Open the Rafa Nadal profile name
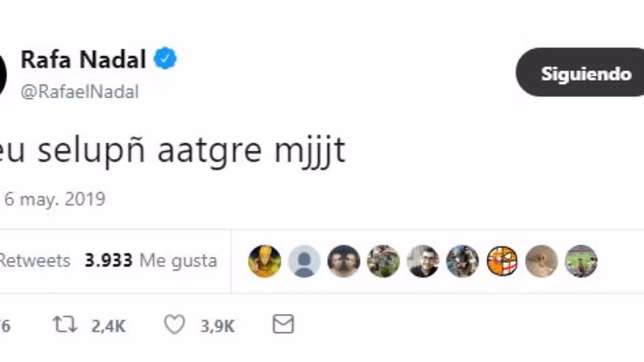 83,60
